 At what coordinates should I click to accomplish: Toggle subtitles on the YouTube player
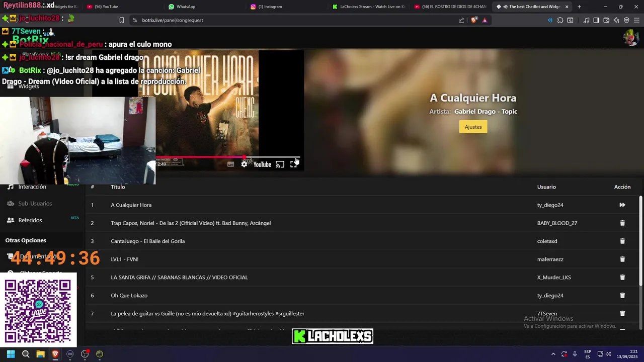pos(230,164)
